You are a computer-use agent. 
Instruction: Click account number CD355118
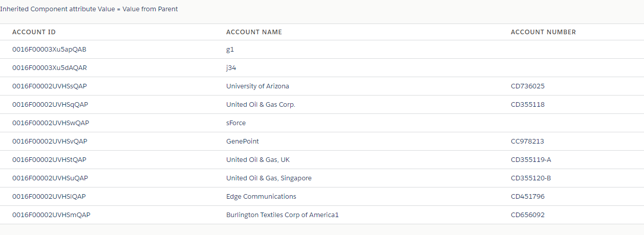(528, 105)
